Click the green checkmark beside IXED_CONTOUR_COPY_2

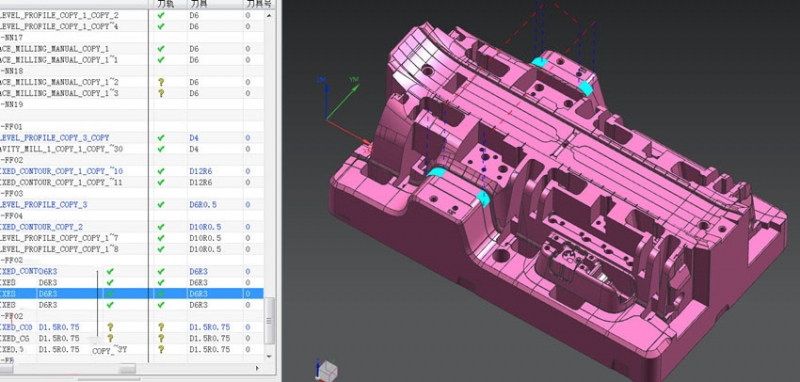coord(161,227)
